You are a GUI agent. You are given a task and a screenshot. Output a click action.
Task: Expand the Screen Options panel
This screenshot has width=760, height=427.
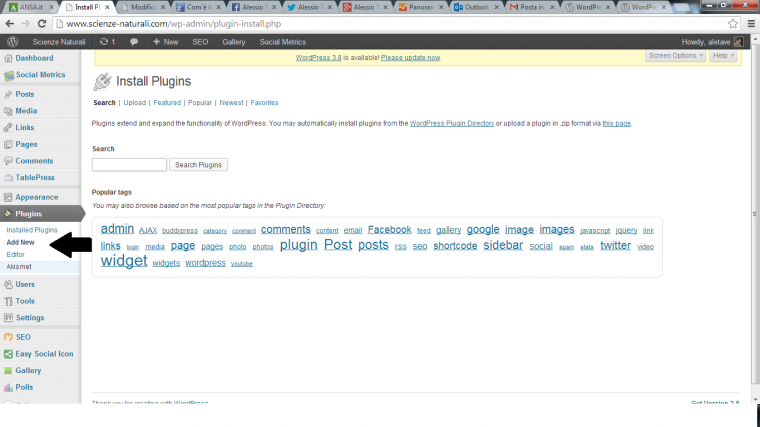pyautogui.click(x=675, y=56)
